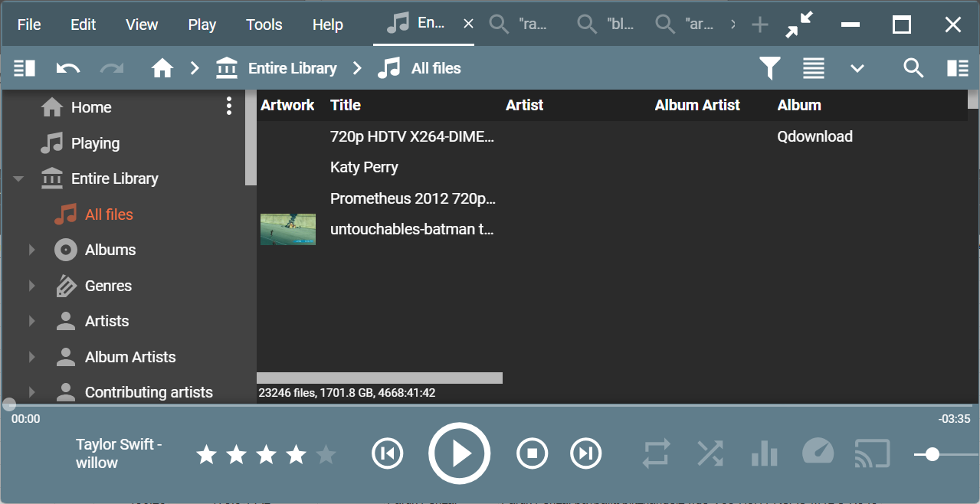This screenshot has width=980, height=504.
Task: Click the cast to device icon
Action: 872,453
